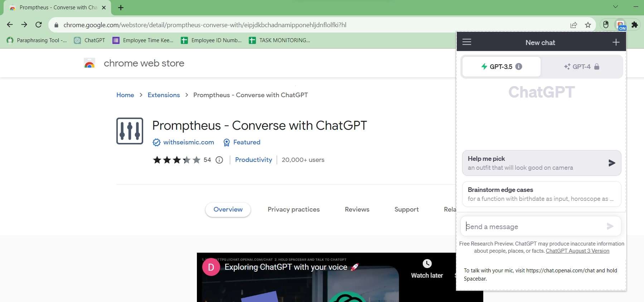Click the 'New chat' header title
644x302 pixels.
tap(540, 43)
